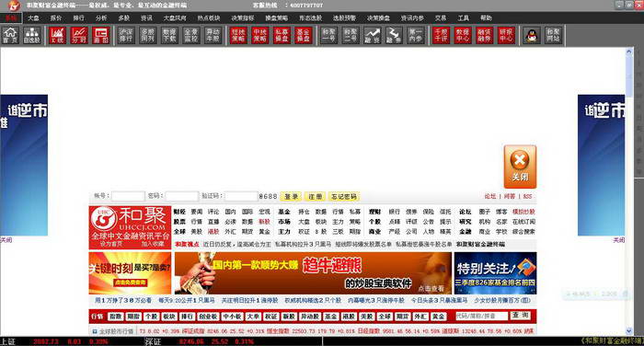
Task: Click the yellow 登录 login button
Action: click(x=292, y=196)
